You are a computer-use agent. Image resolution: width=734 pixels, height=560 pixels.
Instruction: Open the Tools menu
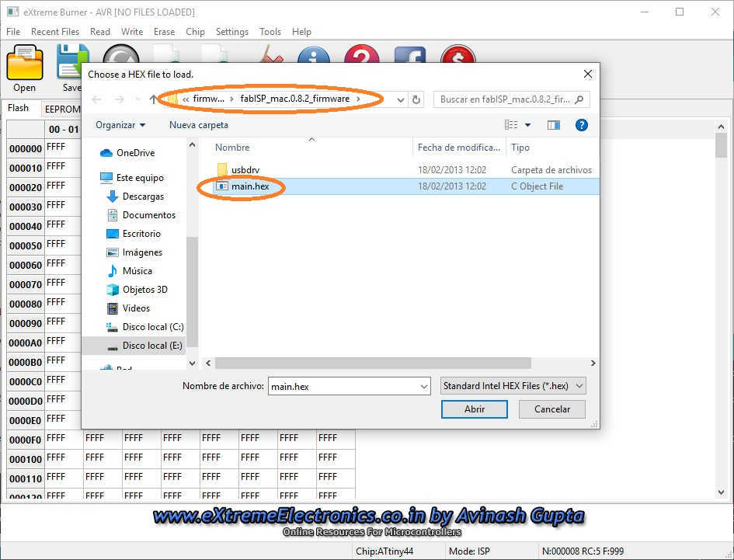click(270, 32)
